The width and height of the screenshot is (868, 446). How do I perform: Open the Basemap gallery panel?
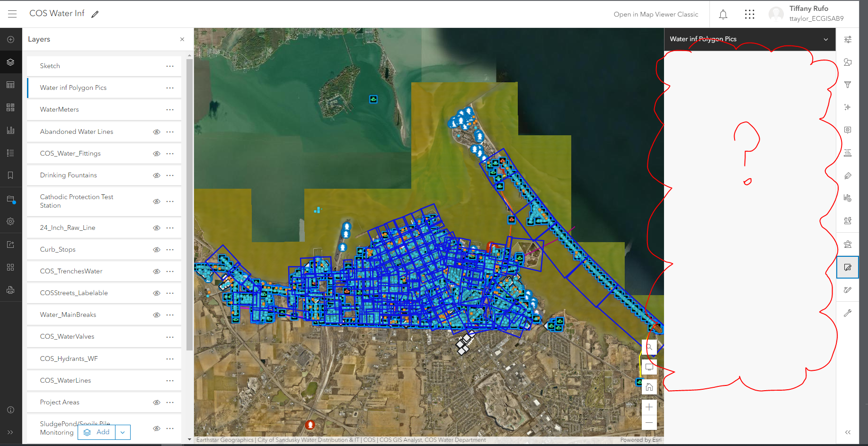tap(11, 107)
